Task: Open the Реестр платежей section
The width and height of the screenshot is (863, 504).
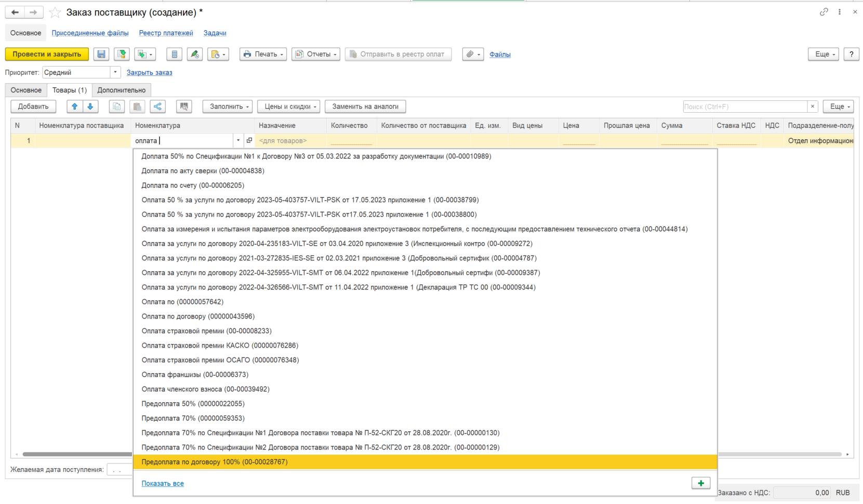Action: point(166,33)
